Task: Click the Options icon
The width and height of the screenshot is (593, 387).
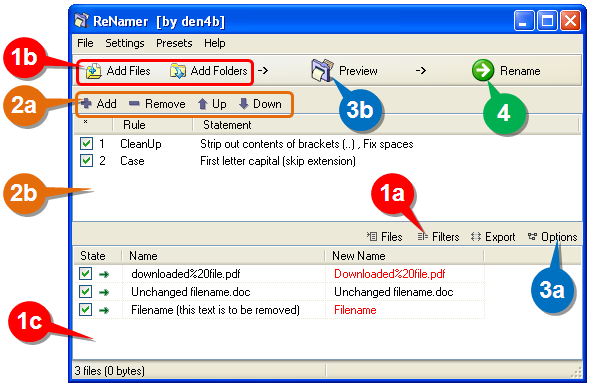Action: coord(532,237)
